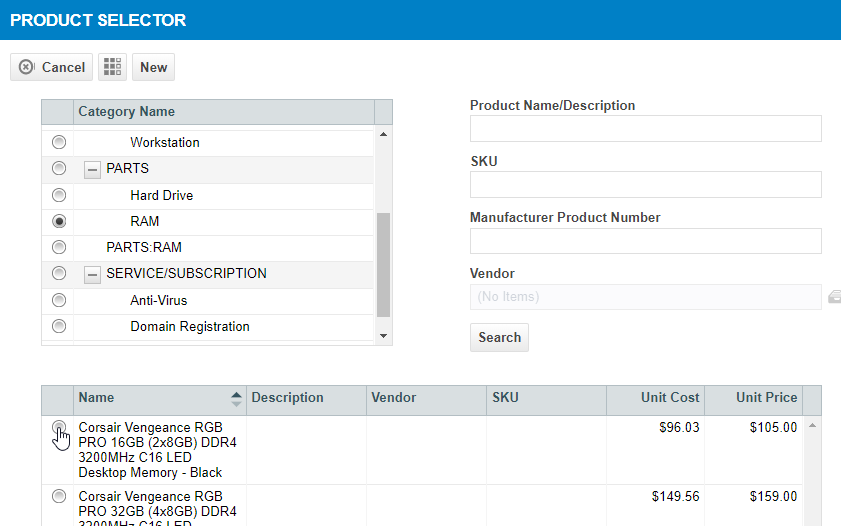Viewport: 841px width, 526px height.
Task: Collapse the PARTS category node
Action: click(x=93, y=169)
